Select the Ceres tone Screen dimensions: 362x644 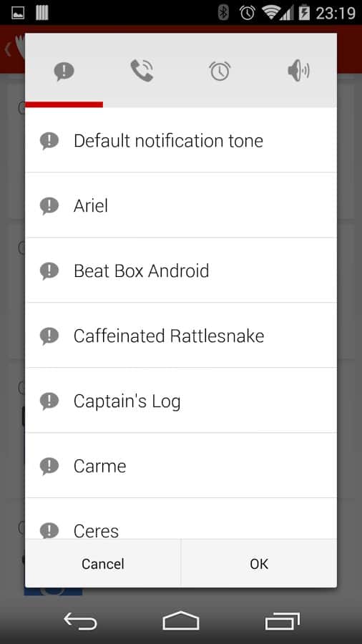[x=181, y=519]
